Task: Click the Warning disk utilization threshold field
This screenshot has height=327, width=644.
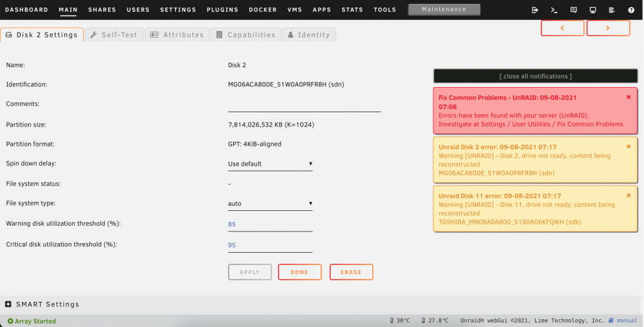Action: 270,224
